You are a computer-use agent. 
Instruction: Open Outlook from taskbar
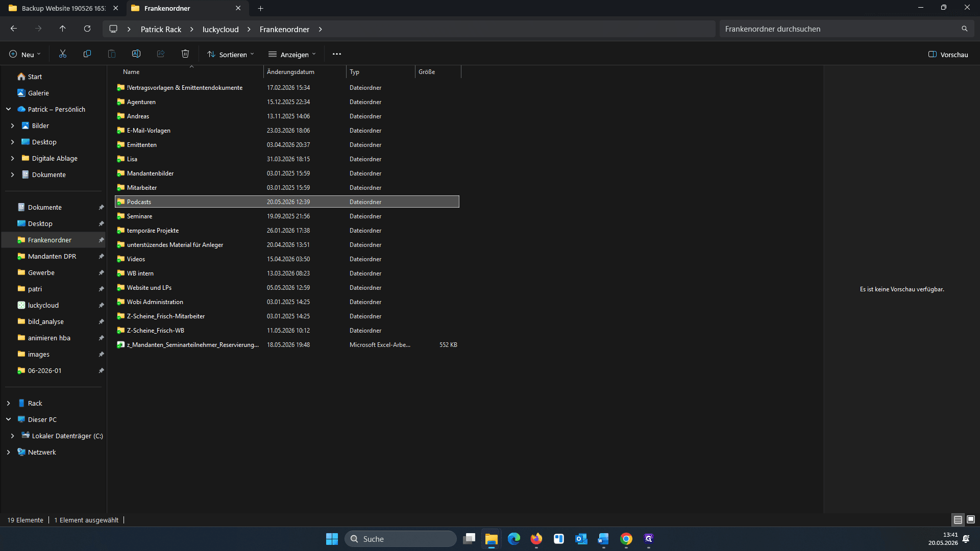pyautogui.click(x=581, y=539)
